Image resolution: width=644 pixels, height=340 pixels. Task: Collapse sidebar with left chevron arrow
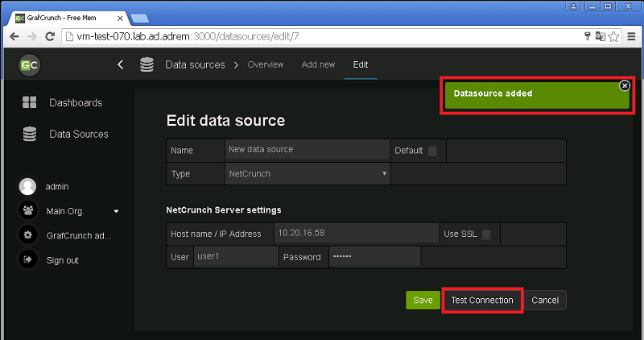pos(120,64)
